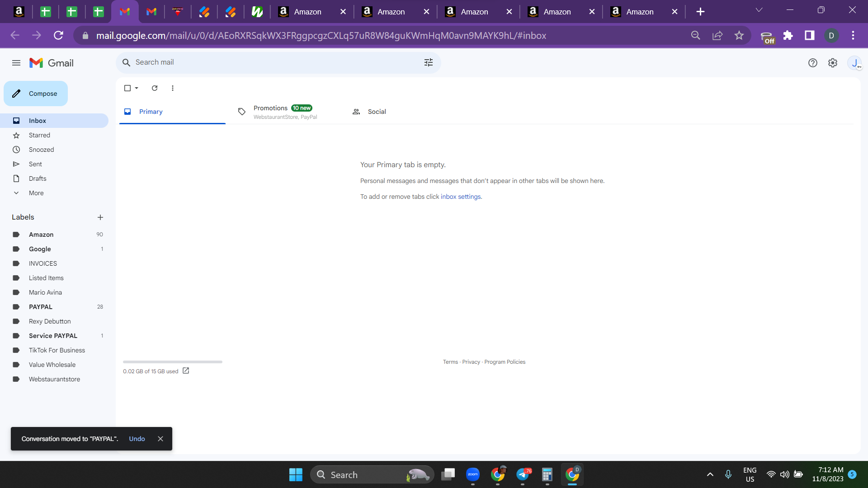Click the browser address bar URL
868x488 pixels.
(321, 35)
